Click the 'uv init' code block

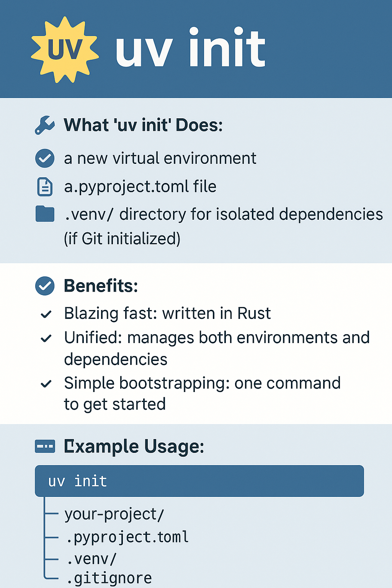(x=199, y=481)
